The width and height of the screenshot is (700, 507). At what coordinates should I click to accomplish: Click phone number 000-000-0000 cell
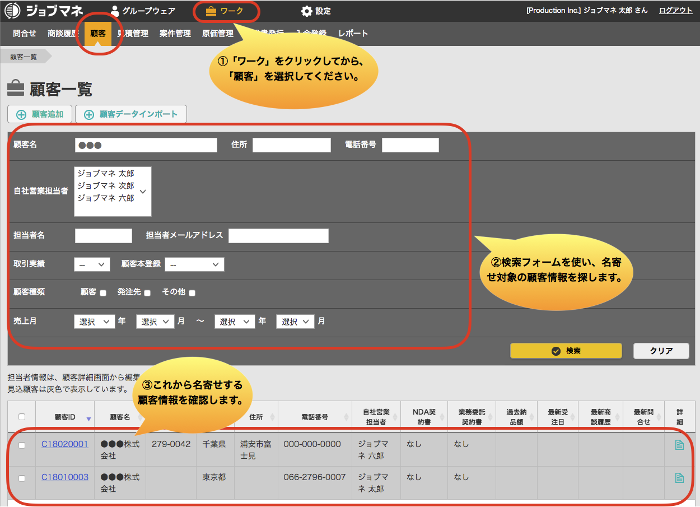tap(312, 444)
